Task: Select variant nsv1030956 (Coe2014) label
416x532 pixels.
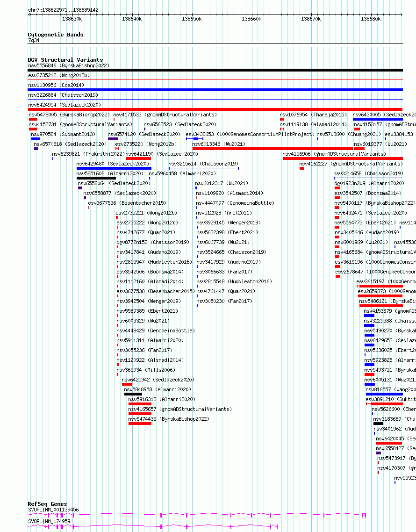Action: click(56, 85)
